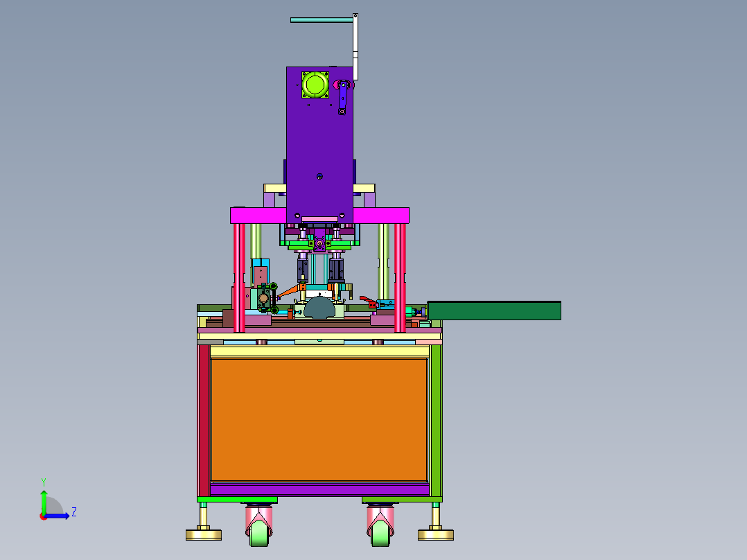
Task: Select the dark green conveyor tray on right
Action: [x=494, y=310]
